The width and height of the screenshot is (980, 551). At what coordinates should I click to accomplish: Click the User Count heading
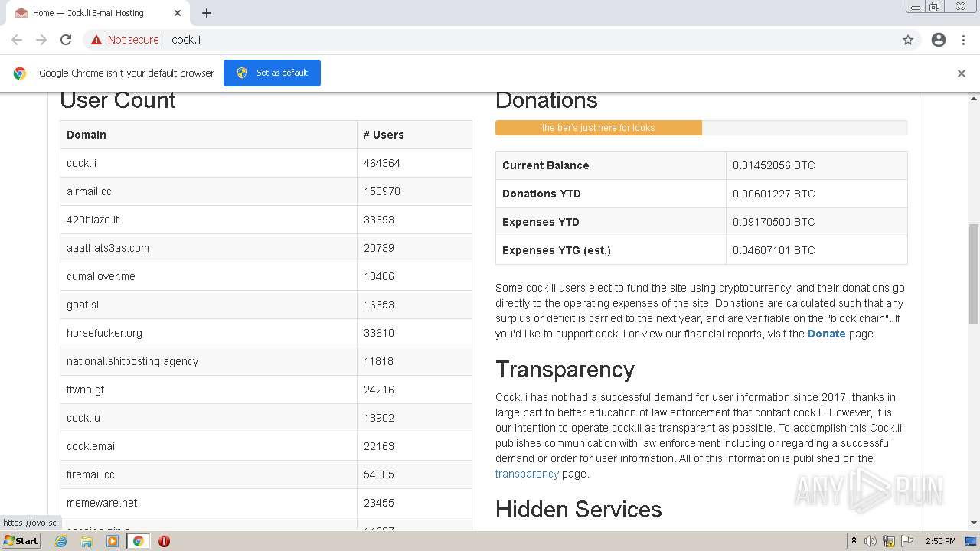click(118, 100)
